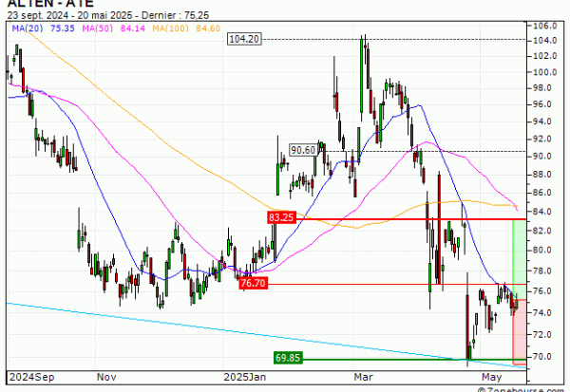The height and width of the screenshot is (392, 570).
Task: Click the MA(100) value 84.60
Action: click(x=208, y=28)
